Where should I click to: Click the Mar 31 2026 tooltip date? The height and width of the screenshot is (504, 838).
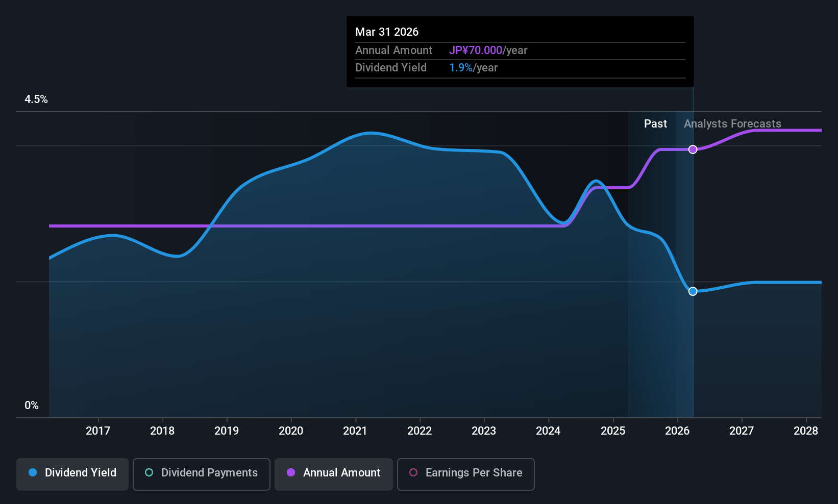387,32
